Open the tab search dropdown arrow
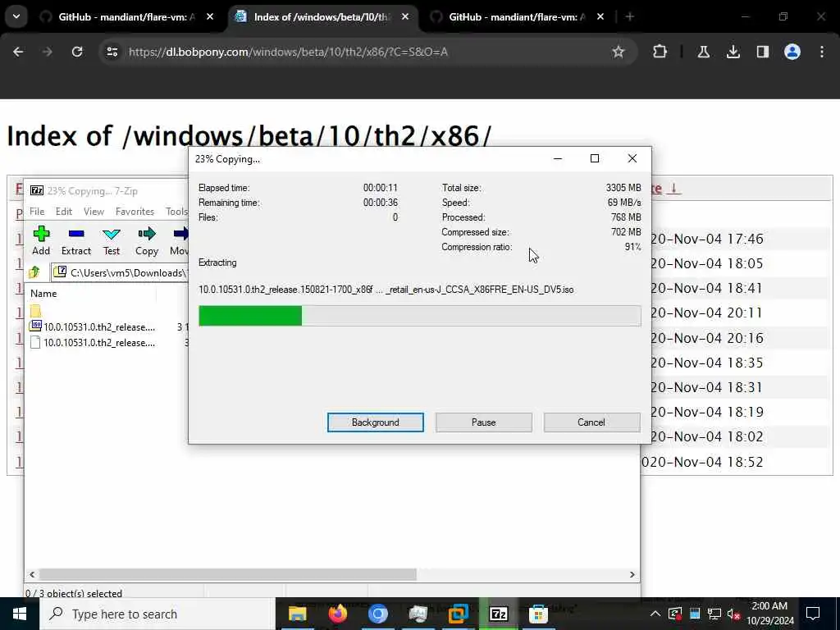840x630 pixels. [x=16, y=16]
